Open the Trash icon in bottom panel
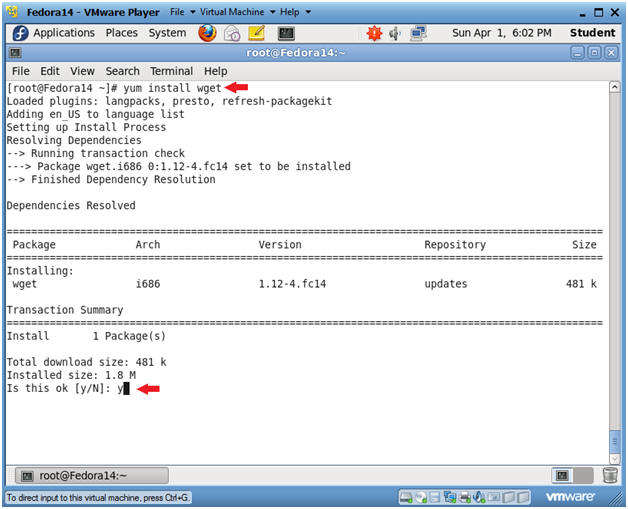 610,475
